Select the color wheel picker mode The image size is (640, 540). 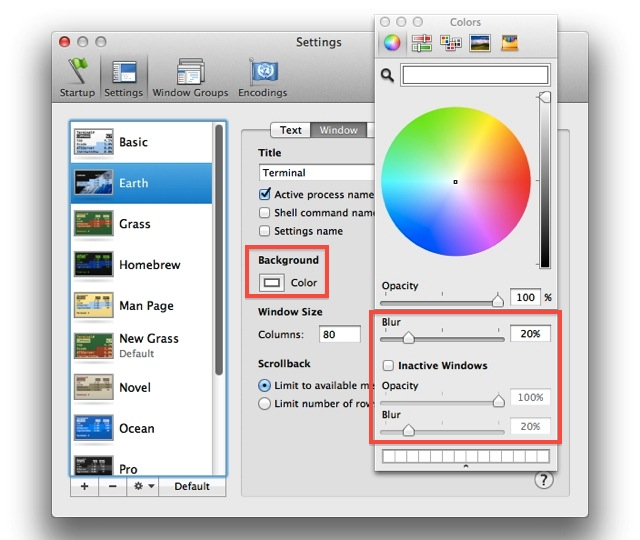(392, 43)
